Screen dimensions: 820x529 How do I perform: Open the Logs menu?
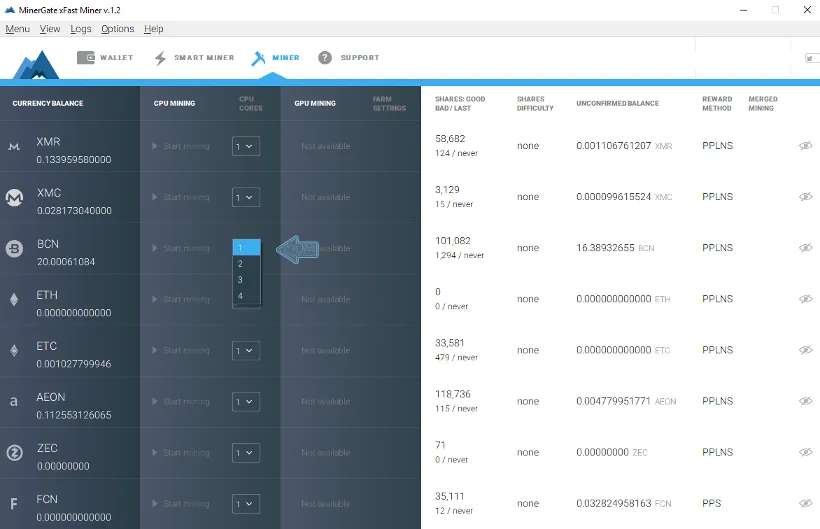click(81, 29)
